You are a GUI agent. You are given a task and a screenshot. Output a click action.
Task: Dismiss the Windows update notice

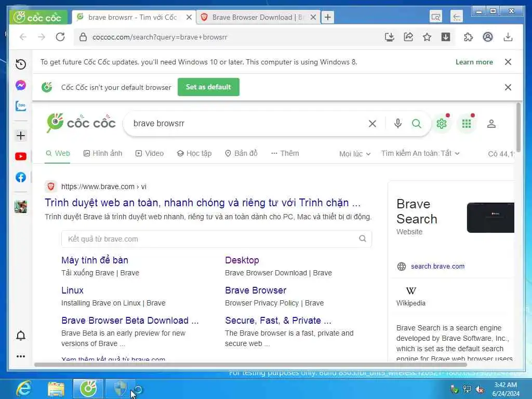pos(508,62)
